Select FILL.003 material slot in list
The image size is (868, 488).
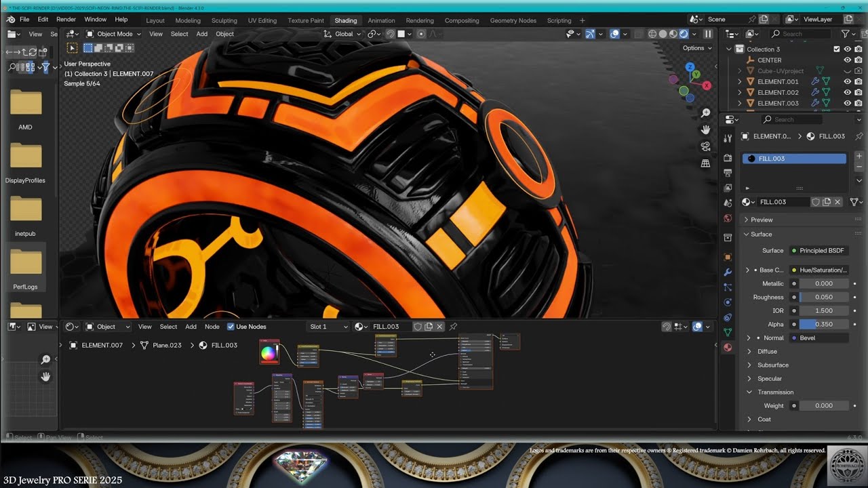click(795, 159)
